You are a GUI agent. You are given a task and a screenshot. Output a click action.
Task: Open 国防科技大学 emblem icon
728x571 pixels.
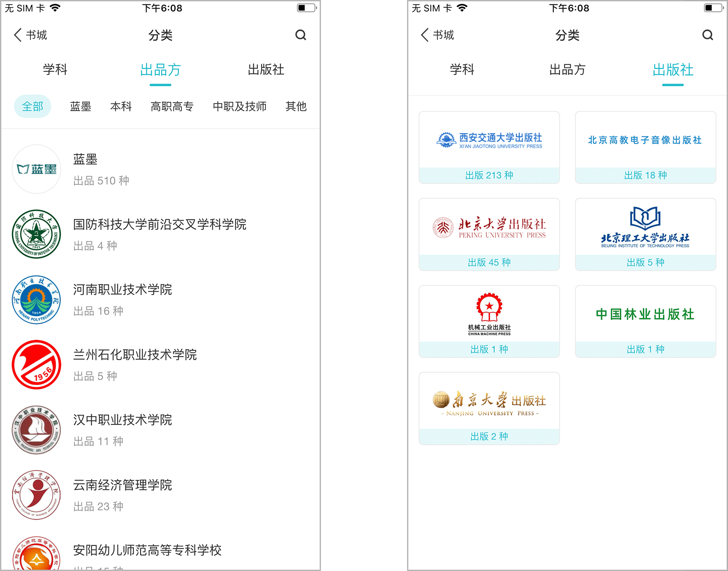coord(36,234)
